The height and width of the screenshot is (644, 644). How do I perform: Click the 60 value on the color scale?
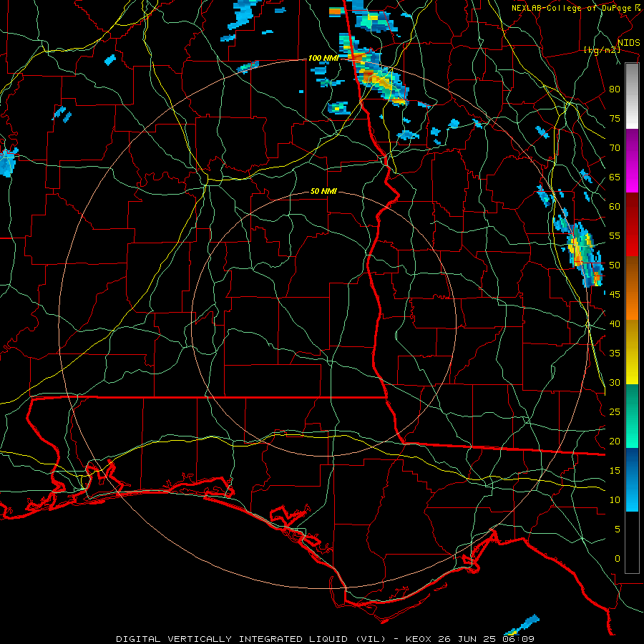[x=615, y=207]
